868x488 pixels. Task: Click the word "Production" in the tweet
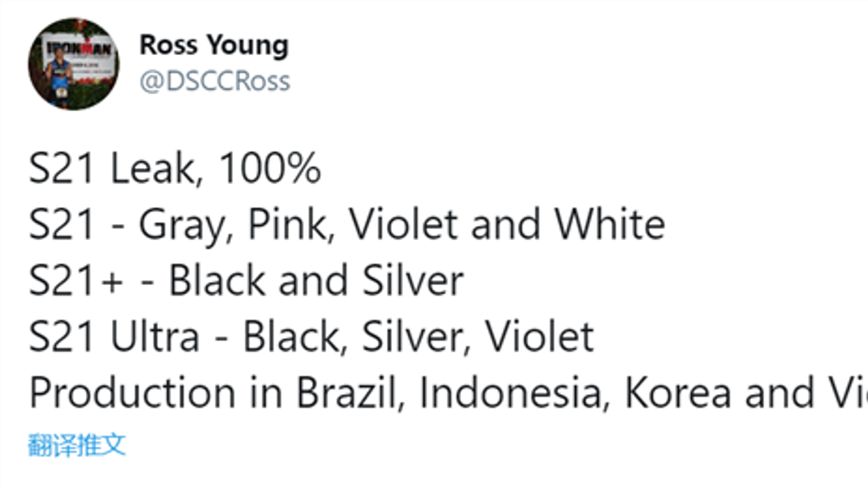(x=132, y=393)
